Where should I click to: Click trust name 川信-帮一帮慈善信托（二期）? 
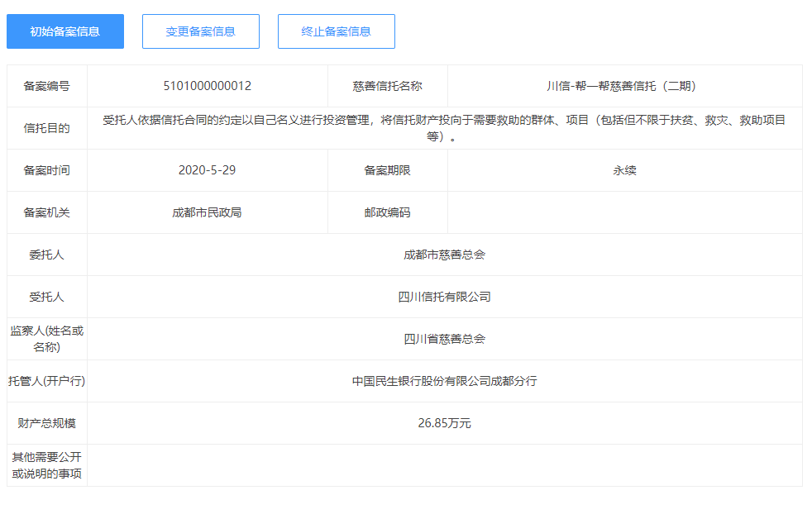coord(624,86)
